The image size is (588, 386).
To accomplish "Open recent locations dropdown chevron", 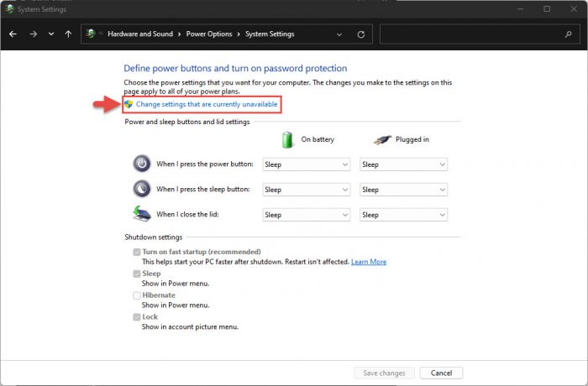I will [51, 34].
